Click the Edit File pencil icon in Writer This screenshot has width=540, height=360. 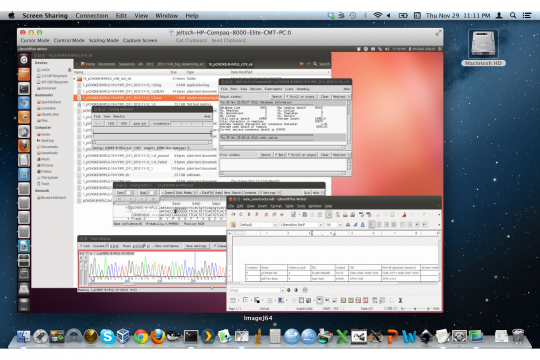329,214
